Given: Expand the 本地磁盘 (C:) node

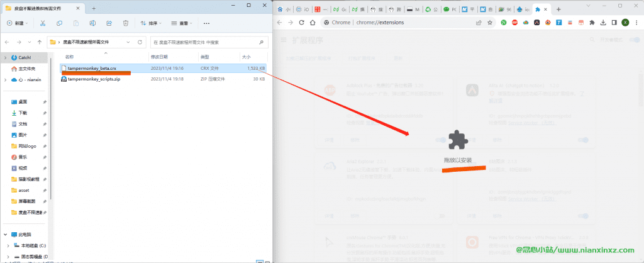Looking at the screenshot, I should point(9,246).
